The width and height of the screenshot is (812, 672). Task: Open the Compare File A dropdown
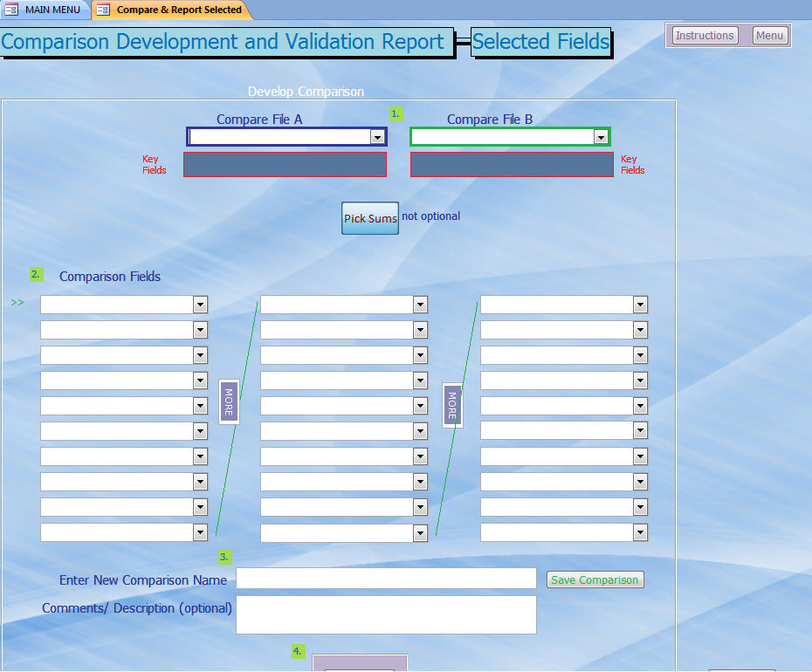click(377, 137)
